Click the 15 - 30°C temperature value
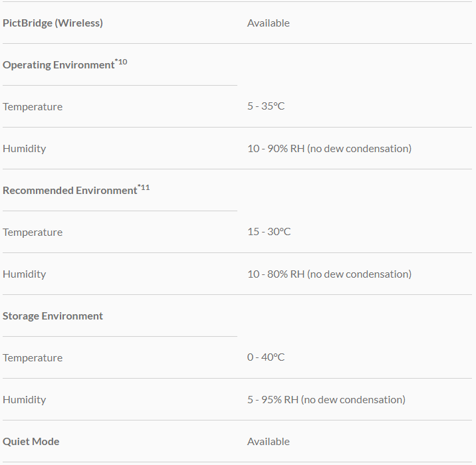This screenshot has height=465, width=476. (x=269, y=232)
